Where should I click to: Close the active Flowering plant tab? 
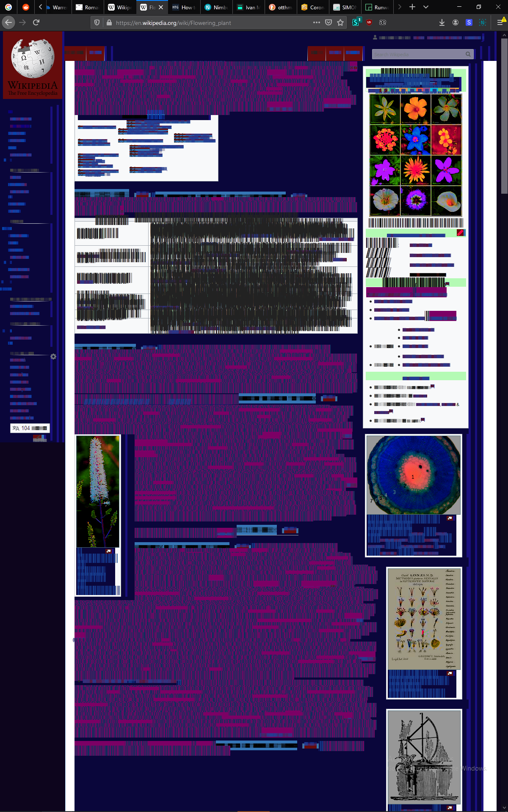(x=161, y=7)
